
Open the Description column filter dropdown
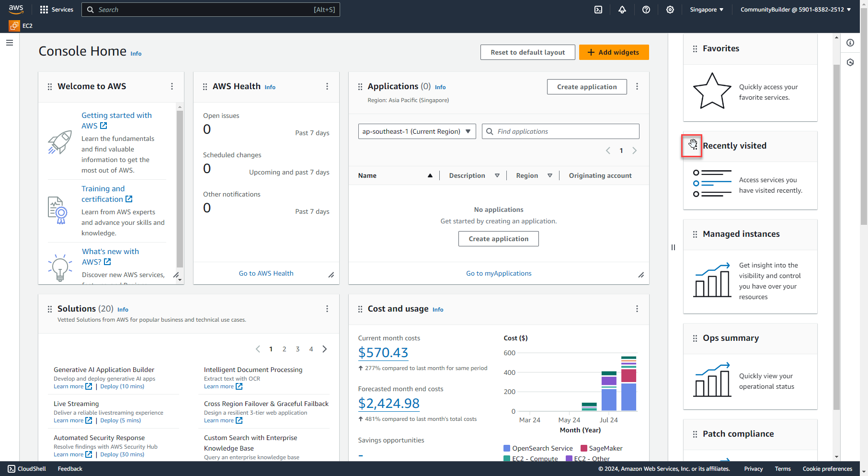(x=498, y=175)
